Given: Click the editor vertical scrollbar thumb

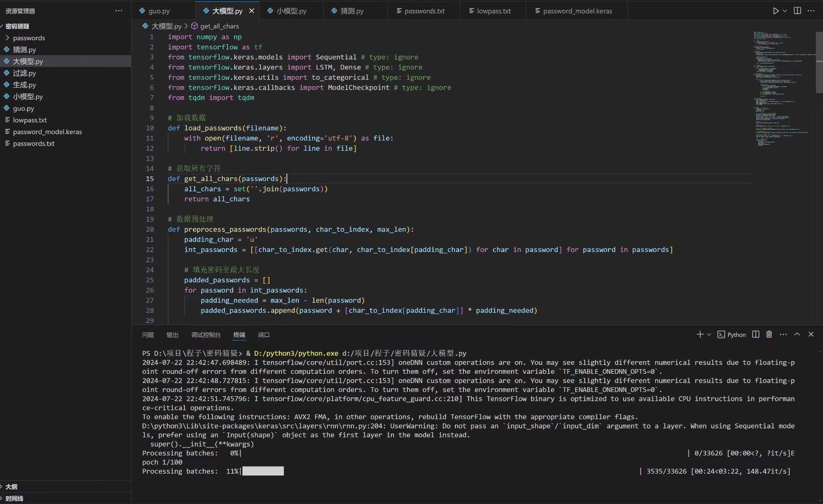Looking at the screenshot, I should click(x=819, y=62).
